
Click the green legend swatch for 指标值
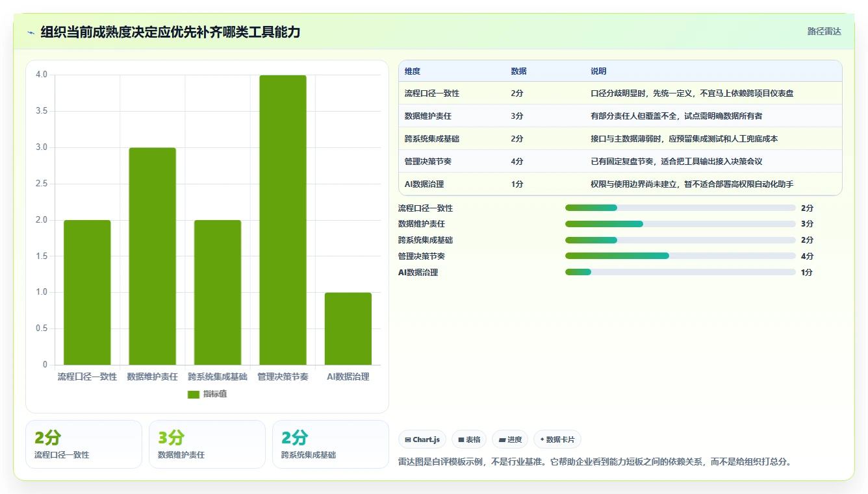pos(194,394)
